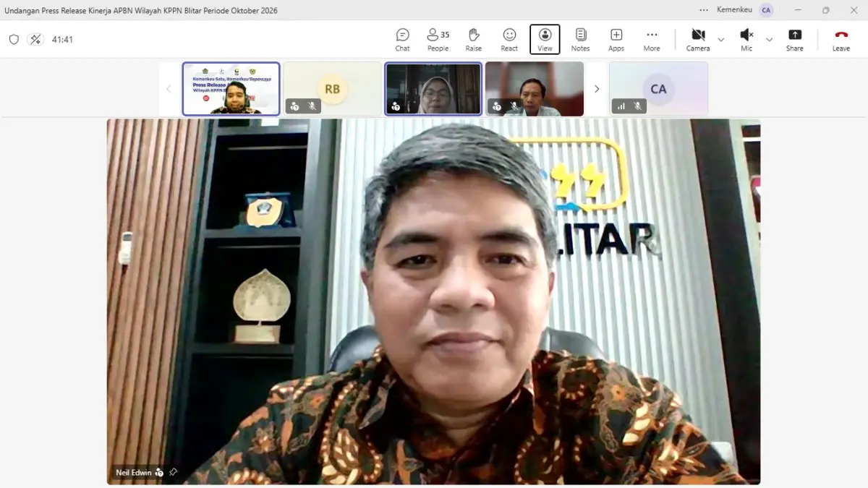Select the man in white shirt thumbnail

[x=535, y=89]
